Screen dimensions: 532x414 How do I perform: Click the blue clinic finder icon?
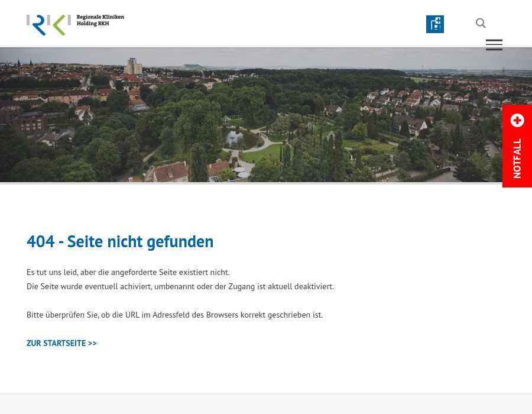[x=435, y=24]
